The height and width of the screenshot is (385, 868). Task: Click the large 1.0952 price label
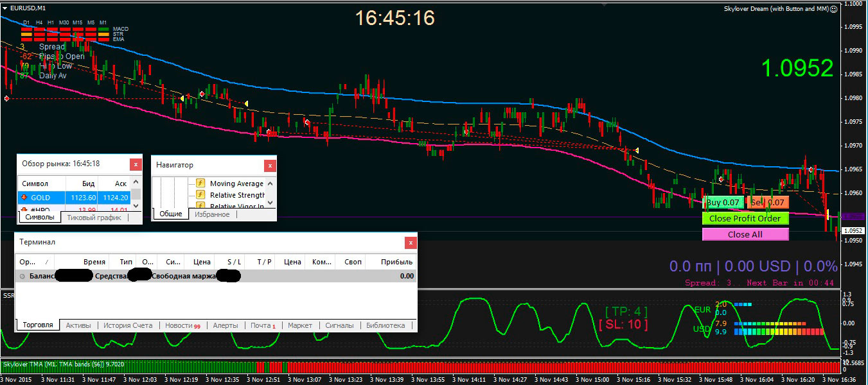coord(797,68)
